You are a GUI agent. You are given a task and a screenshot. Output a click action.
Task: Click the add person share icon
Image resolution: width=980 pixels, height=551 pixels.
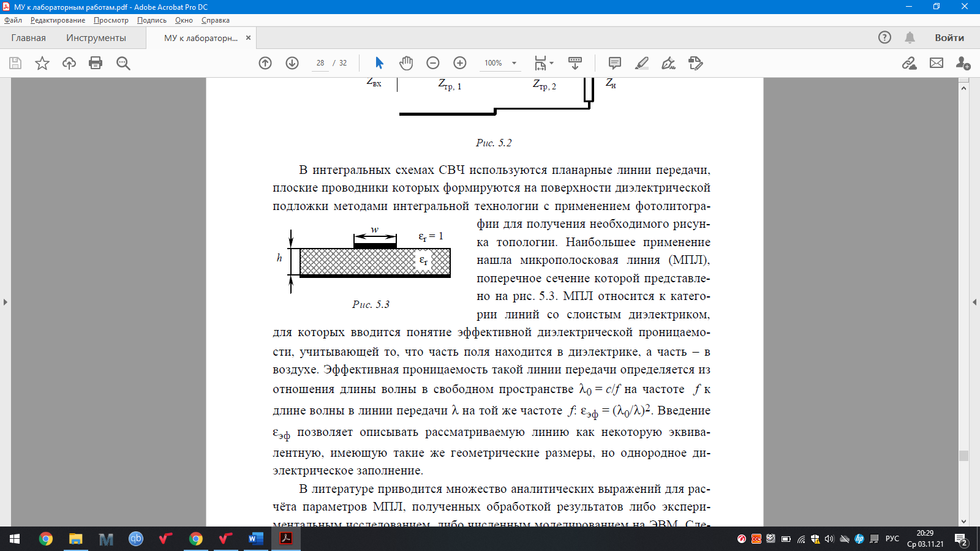[x=963, y=63]
